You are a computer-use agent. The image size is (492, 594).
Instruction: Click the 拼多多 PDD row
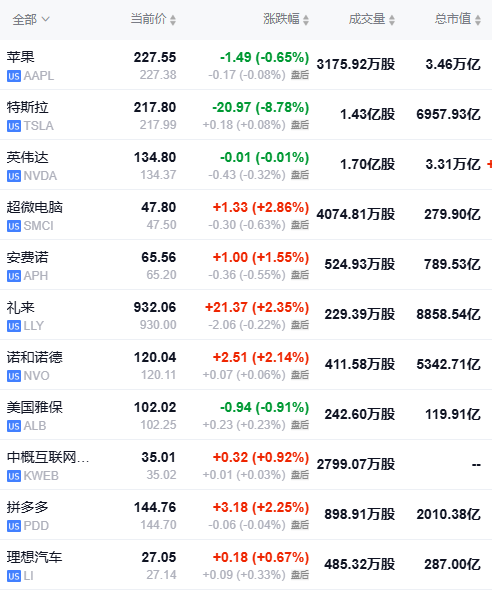(246, 515)
